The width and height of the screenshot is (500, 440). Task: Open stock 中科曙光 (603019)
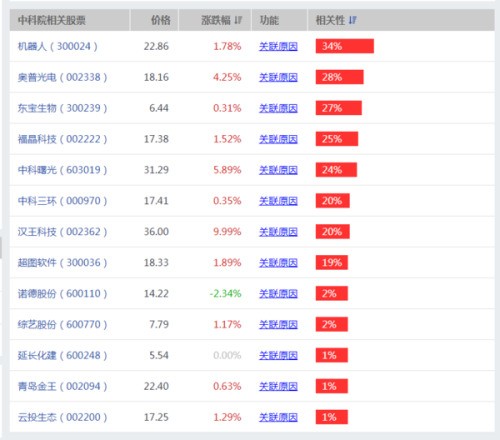click(62, 170)
